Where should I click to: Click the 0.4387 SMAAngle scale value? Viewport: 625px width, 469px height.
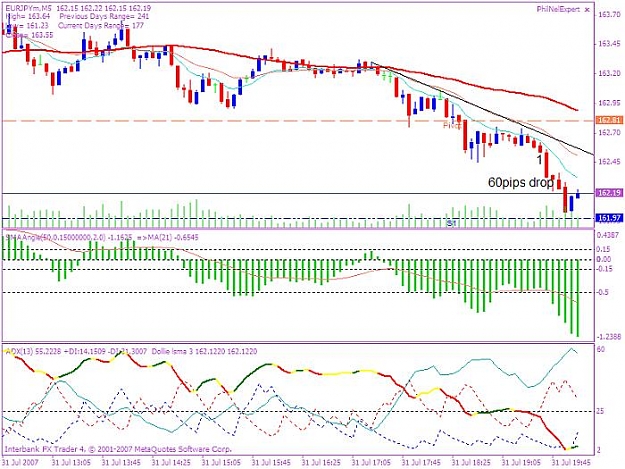pos(608,235)
